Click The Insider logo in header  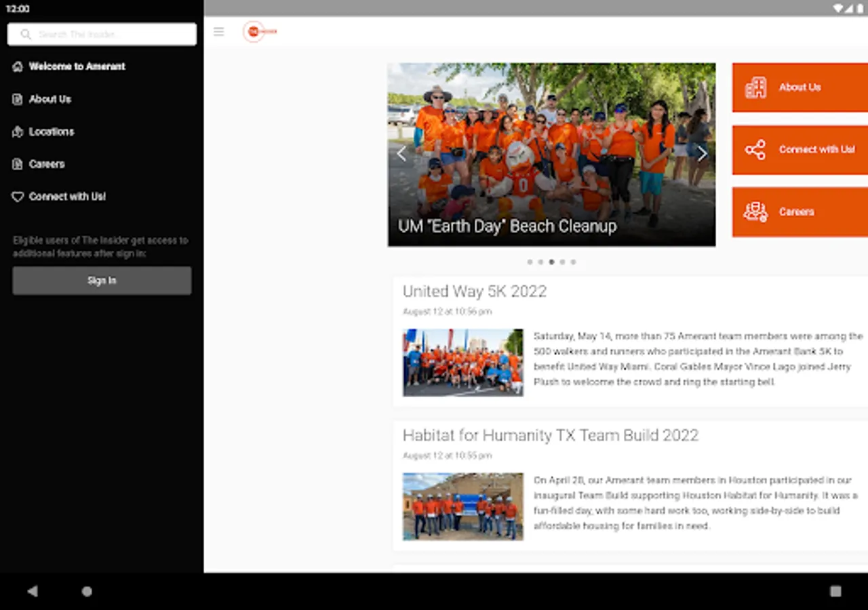260,32
